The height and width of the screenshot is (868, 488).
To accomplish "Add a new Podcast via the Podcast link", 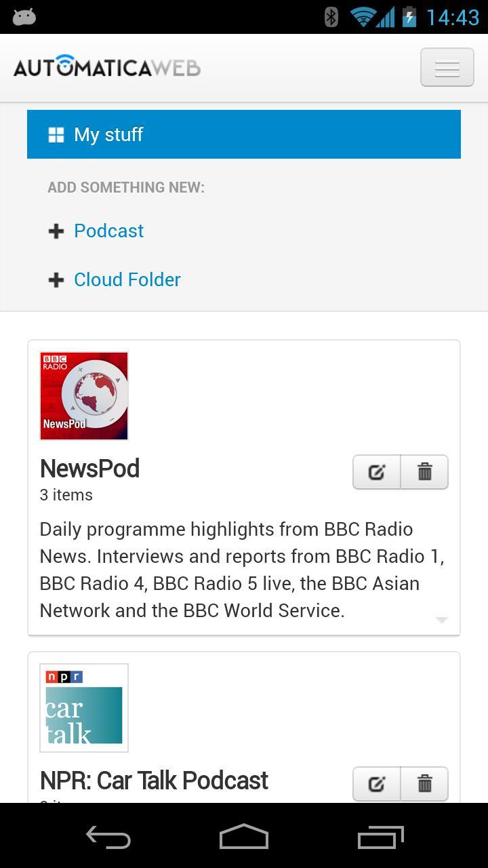I will point(108,231).
